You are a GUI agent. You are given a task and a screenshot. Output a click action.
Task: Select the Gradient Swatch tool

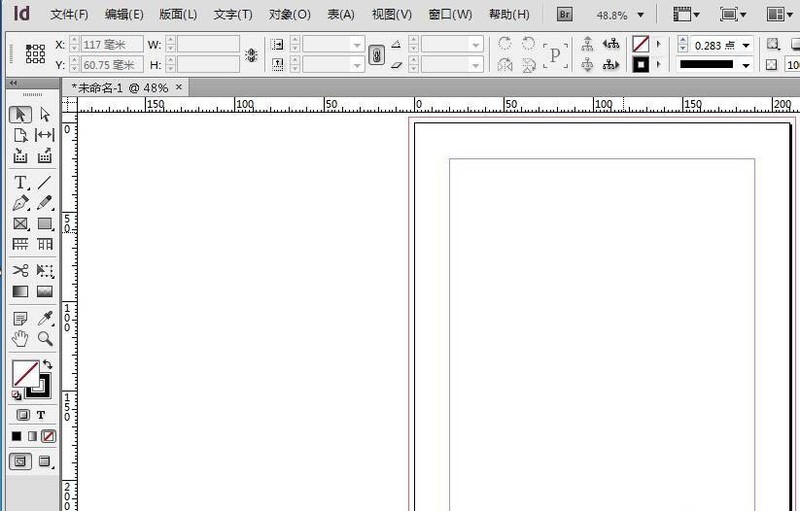[x=20, y=292]
